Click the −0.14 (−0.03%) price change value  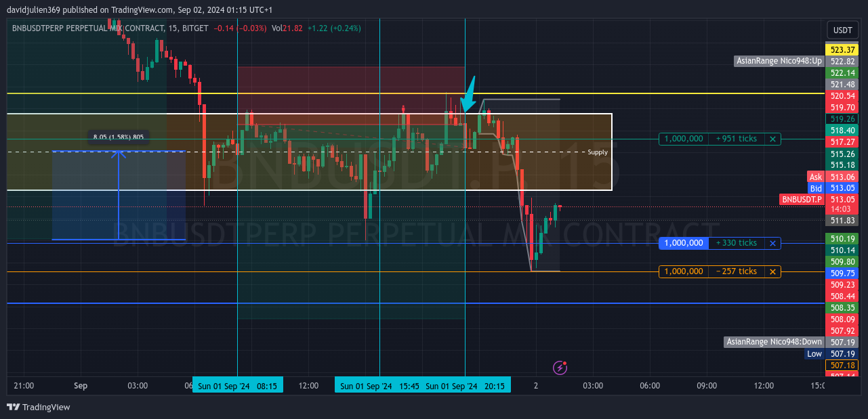click(241, 28)
